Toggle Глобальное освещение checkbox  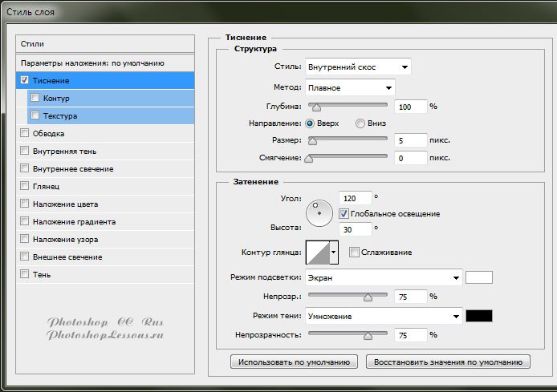click(x=344, y=214)
